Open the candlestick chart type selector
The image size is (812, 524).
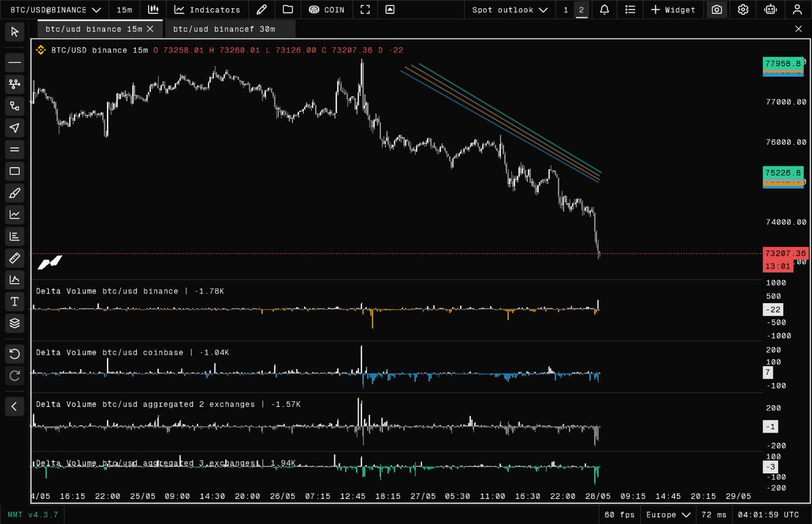(x=154, y=9)
